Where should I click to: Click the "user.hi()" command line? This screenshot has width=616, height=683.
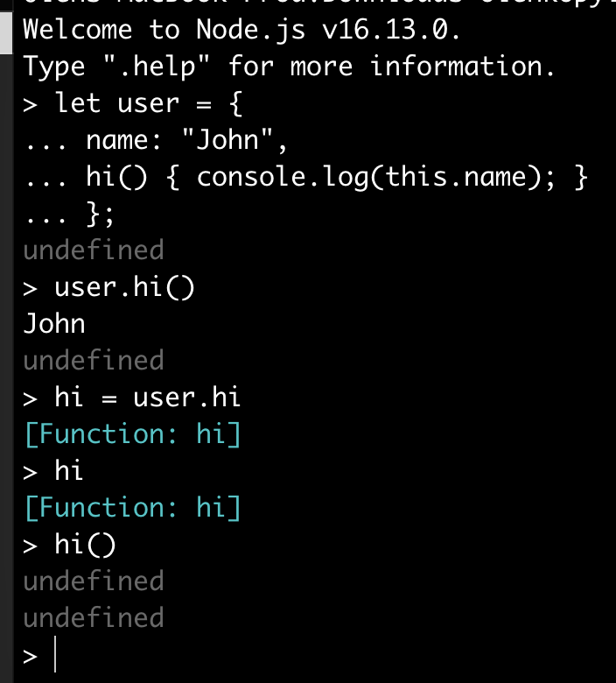(108, 288)
